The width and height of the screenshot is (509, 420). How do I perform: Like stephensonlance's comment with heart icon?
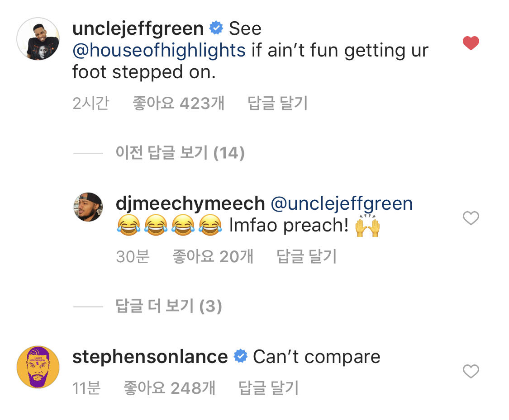tap(471, 372)
